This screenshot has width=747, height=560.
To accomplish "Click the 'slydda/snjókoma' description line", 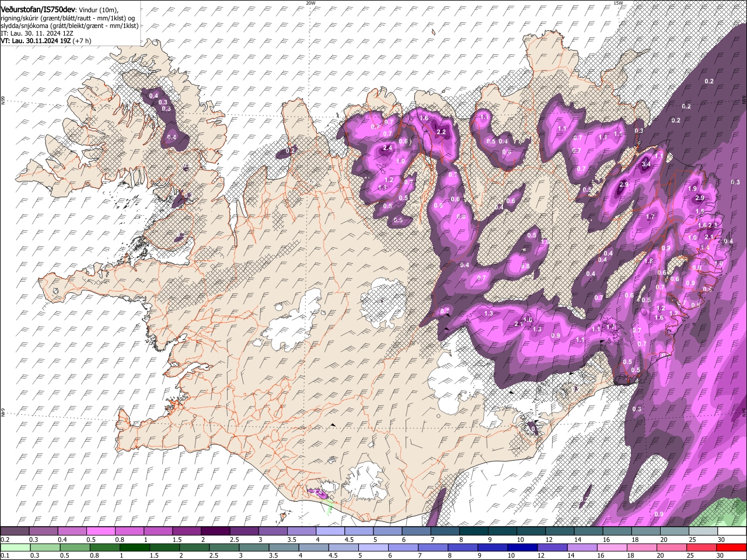I will 69,26.
